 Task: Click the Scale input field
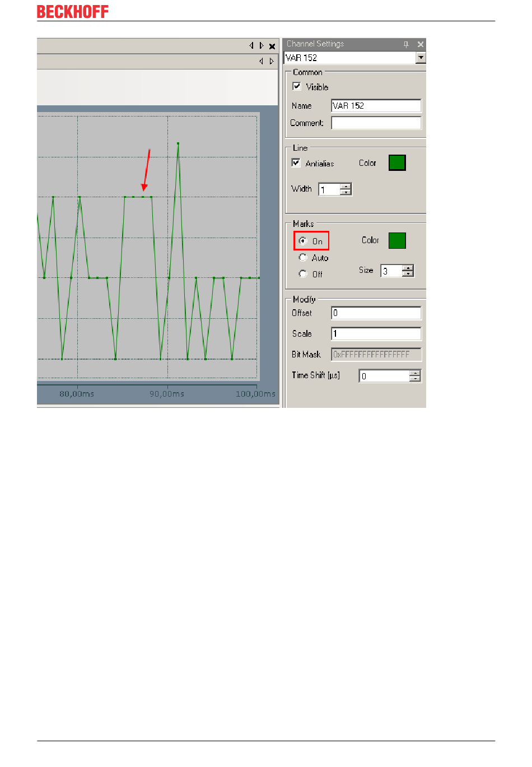coord(376,333)
